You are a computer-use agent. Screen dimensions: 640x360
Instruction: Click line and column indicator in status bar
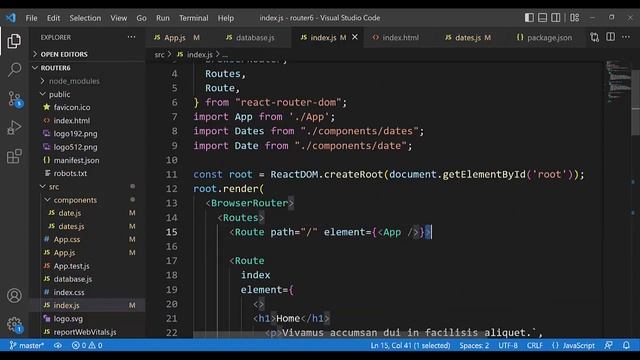tap(410, 345)
